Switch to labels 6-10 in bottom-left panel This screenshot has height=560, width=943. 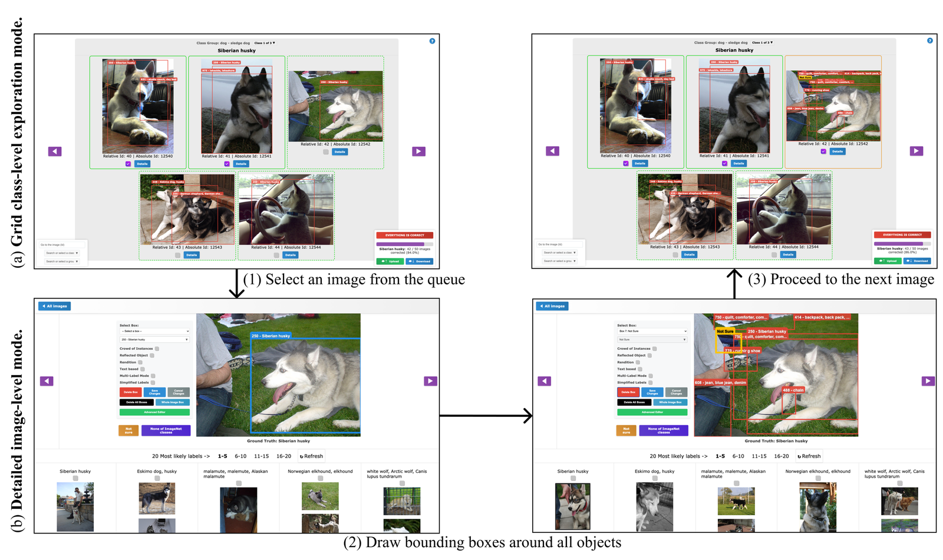240,456
